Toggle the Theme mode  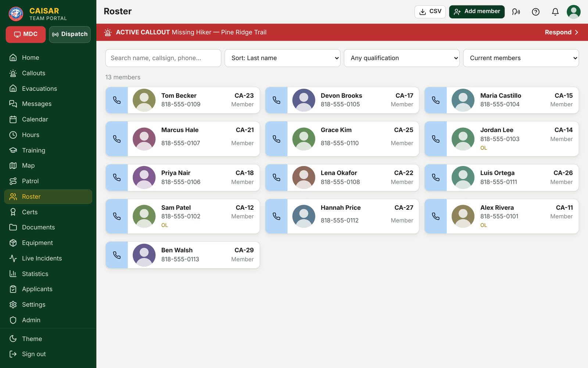tap(48, 339)
